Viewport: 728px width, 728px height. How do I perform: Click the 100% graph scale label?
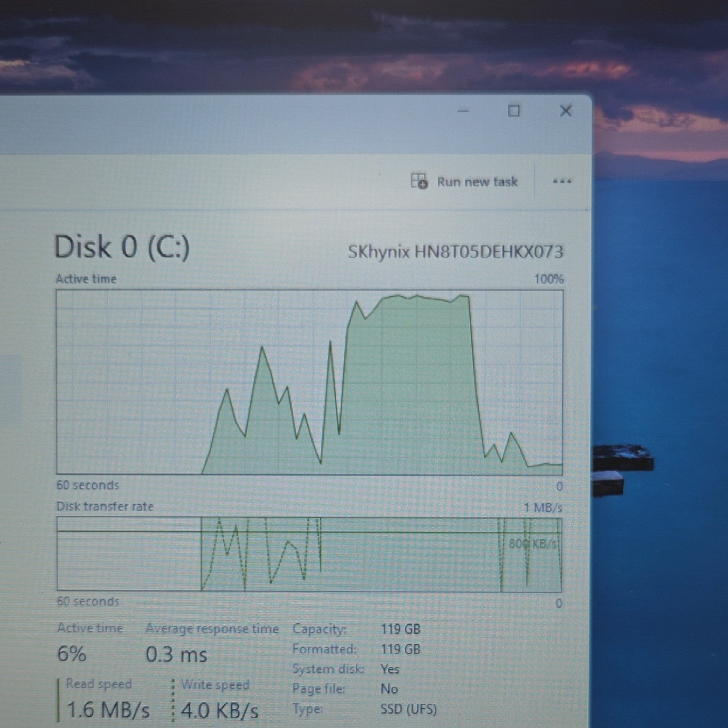coord(549,279)
